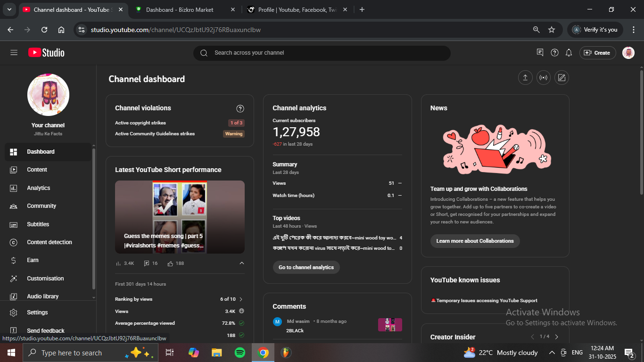Toggle the hamburger menu to collapse sidebar

14,53
